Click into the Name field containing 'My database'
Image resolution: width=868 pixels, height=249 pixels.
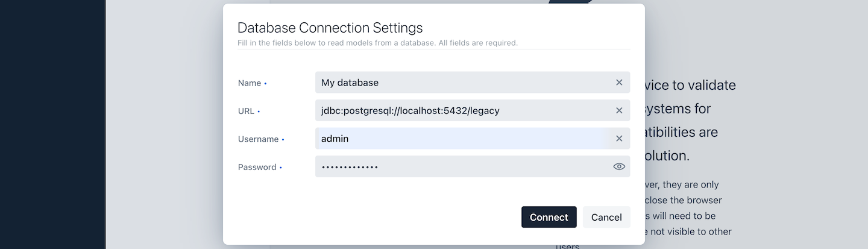458,83
